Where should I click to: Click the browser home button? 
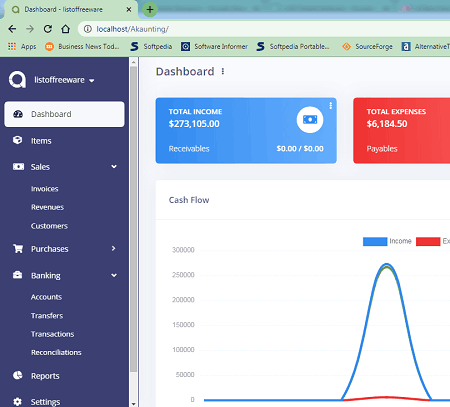point(66,29)
